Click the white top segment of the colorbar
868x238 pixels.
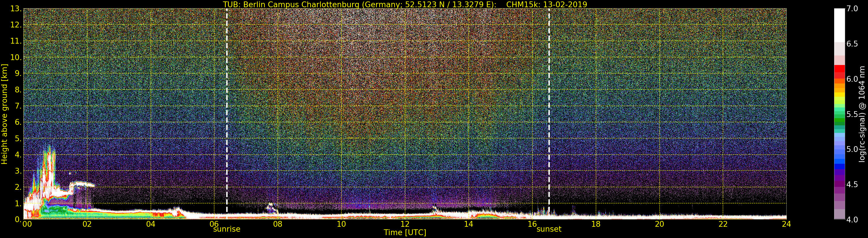839,25
